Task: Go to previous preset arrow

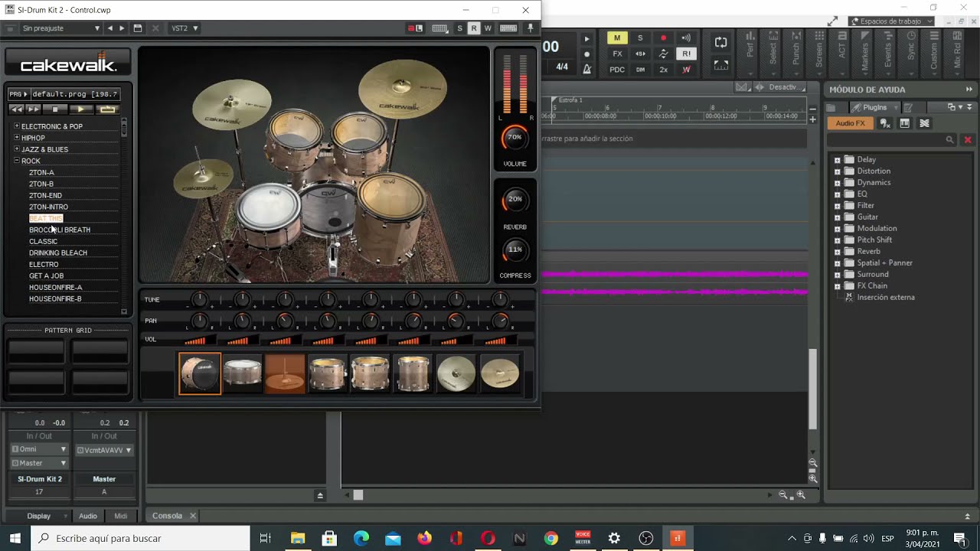Action: point(110,28)
